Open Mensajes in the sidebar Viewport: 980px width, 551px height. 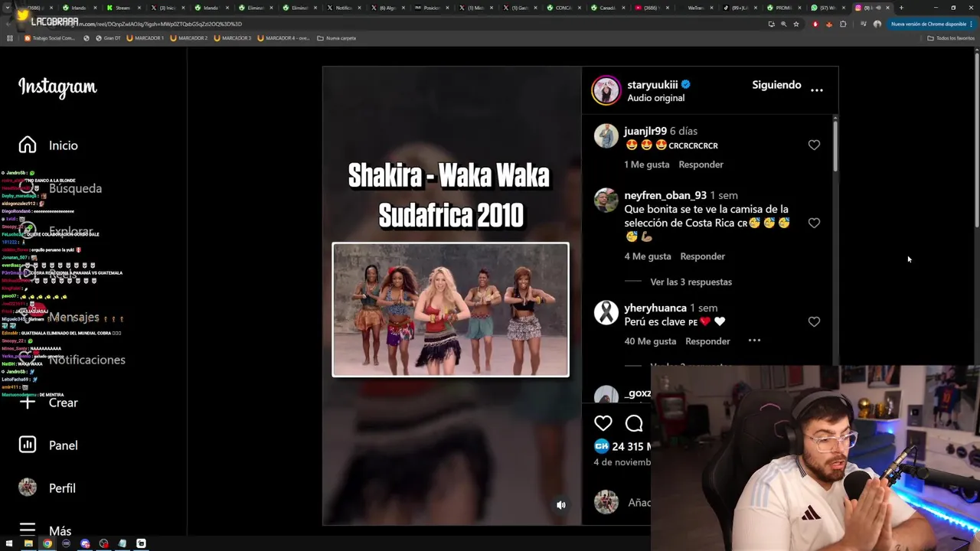60,317
